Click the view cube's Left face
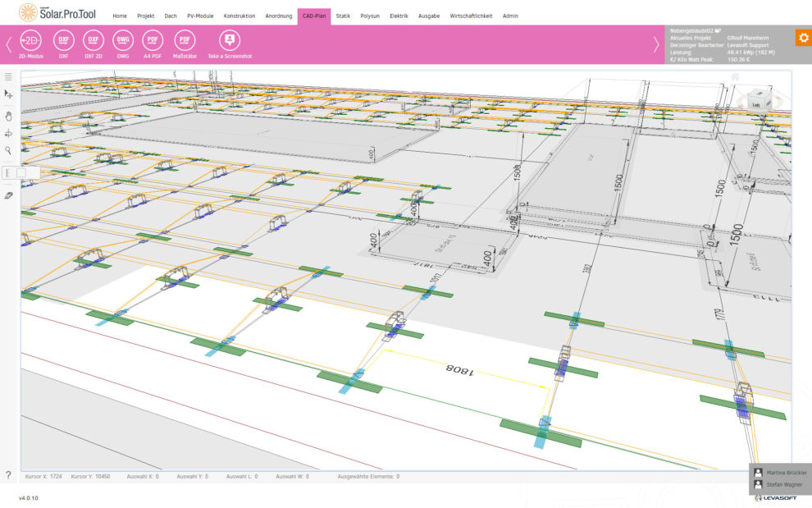 click(756, 104)
